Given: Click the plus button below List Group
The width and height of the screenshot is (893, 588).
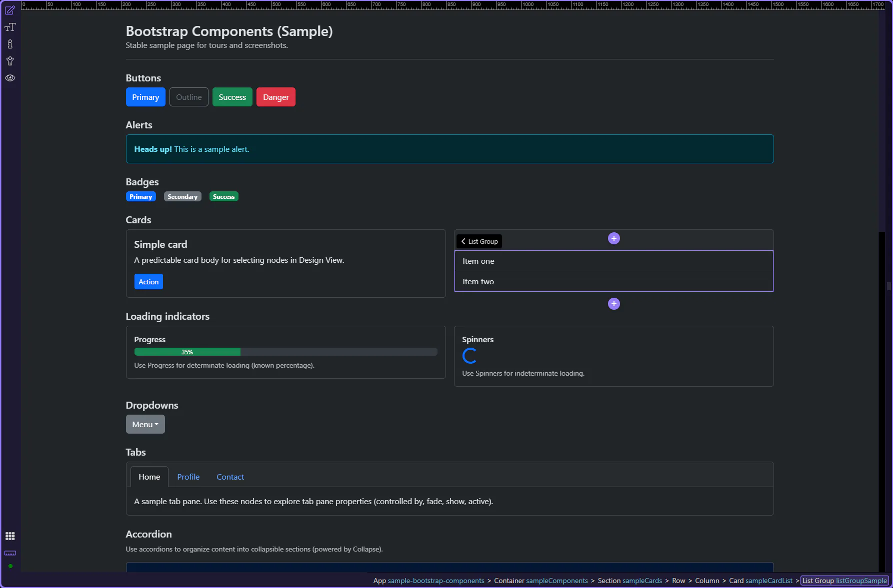Looking at the screenshot, I should point(613,304).
